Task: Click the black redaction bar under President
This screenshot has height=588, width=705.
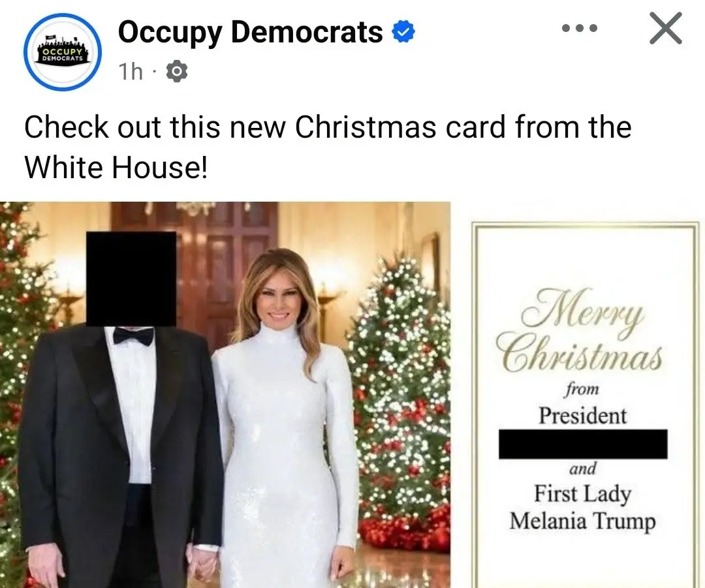Action: (583, 444)
